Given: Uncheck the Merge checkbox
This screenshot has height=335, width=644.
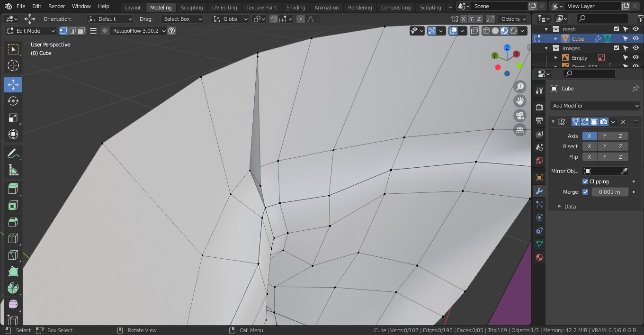Looking at the screenshot, I should (585, 192).
